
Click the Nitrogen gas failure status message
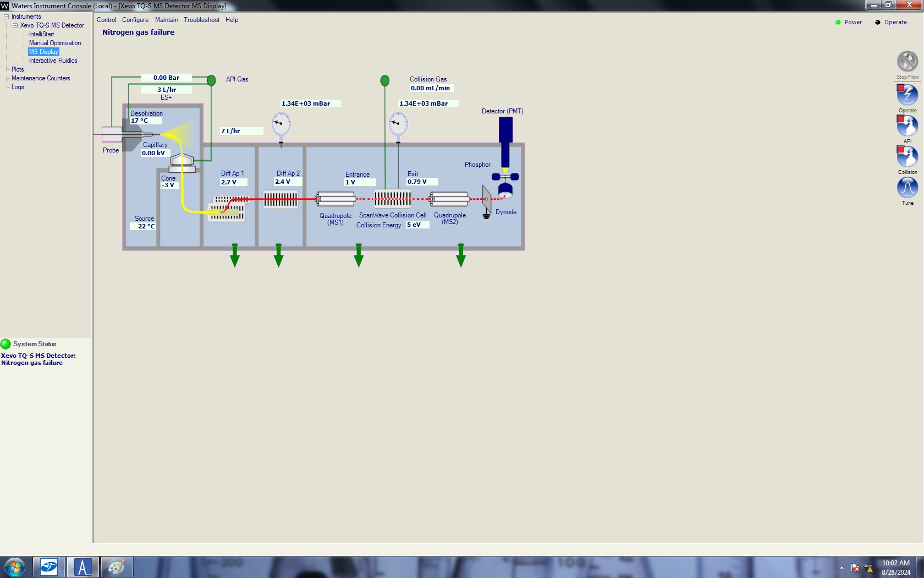pos(138,32)
